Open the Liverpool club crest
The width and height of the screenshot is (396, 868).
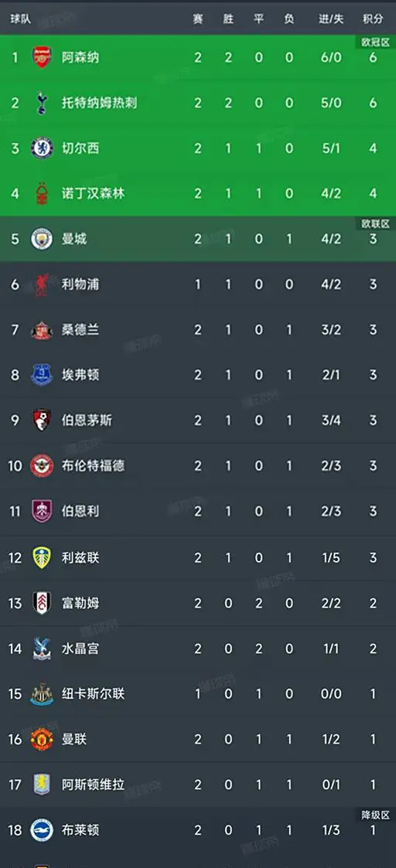[x=42, y=284]
